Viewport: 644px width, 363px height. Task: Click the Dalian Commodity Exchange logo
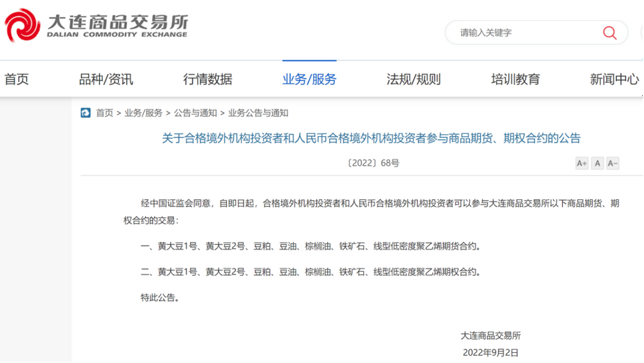pyautogui.click(x=96, y=26)
